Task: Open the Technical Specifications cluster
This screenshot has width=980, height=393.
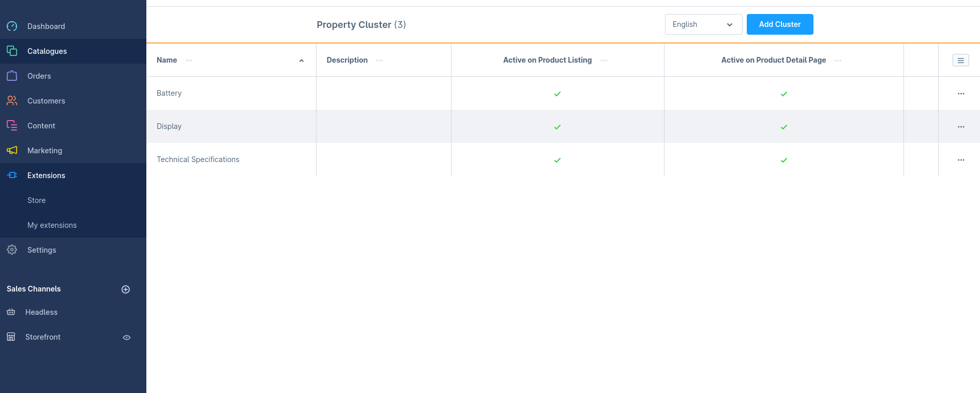Action: [x=198, y=159]
